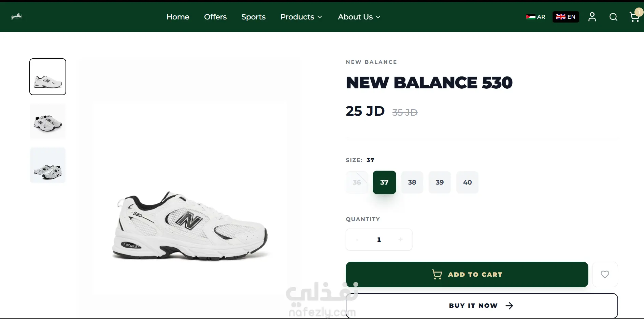
Task: Click the store logo in header
Action: click(16, 16)
